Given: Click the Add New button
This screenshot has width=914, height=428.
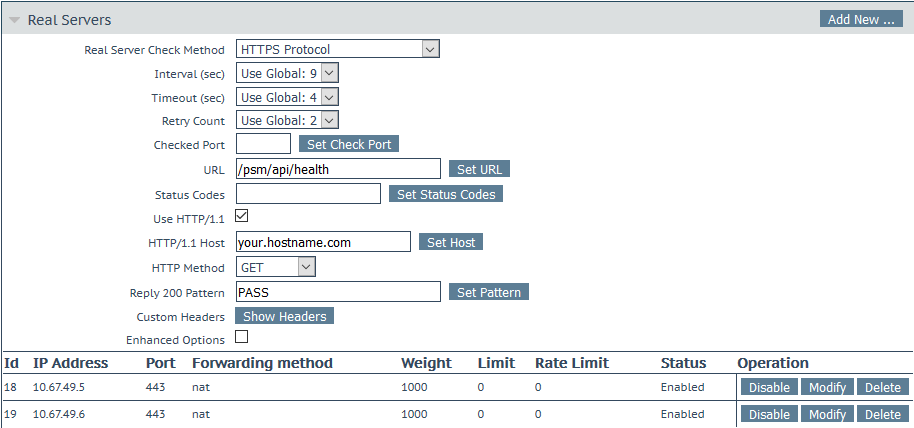Looking at the screenshot, I should click(x=861, y=19).
